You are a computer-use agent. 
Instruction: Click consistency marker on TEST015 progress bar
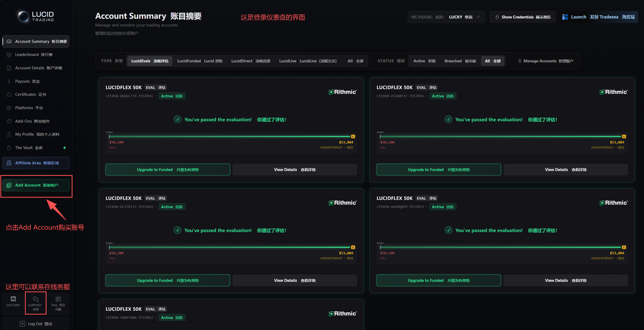624,136
